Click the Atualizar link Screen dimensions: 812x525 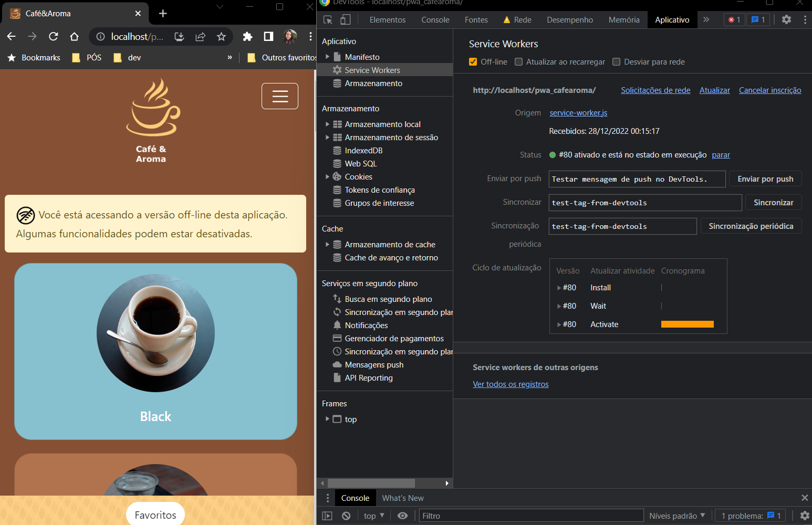(x=714, y=90)
